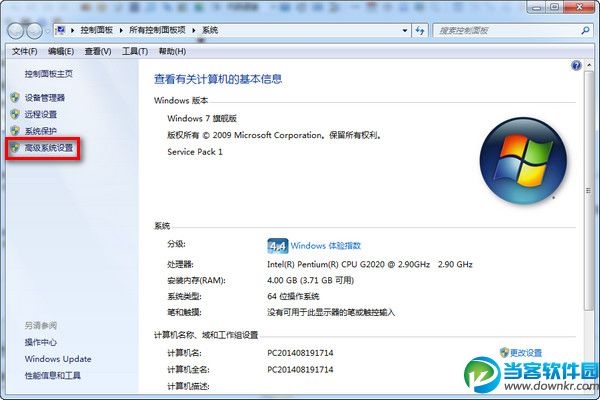600x400 pixels.
Task: Click the 系统 breadcrumb segment
Action: pyautogui.click(x=210, y=30)
